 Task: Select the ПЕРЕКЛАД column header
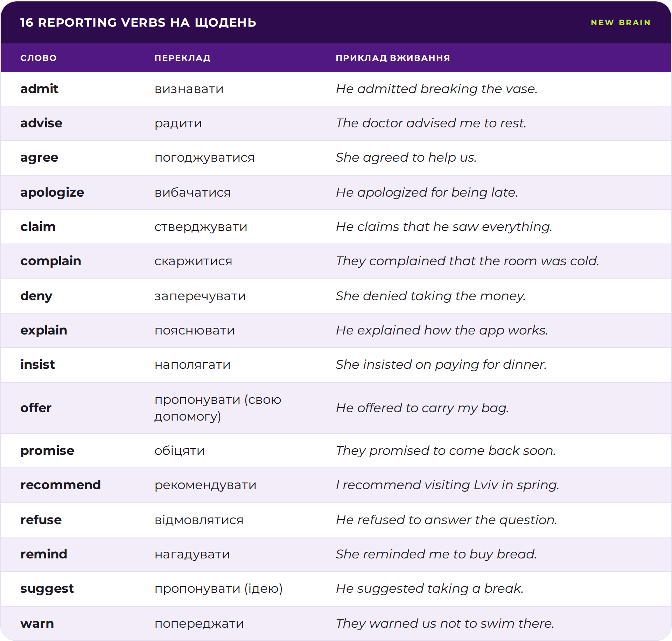[183, 58]
